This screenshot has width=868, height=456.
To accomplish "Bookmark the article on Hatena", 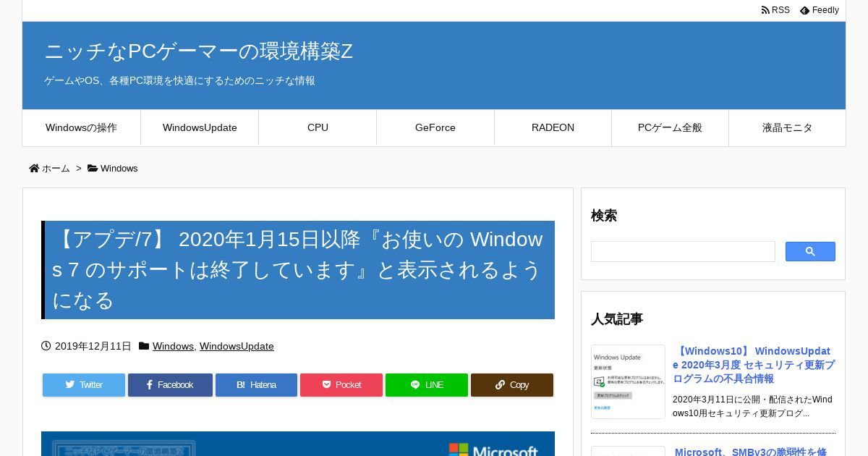I will [256, 385].
